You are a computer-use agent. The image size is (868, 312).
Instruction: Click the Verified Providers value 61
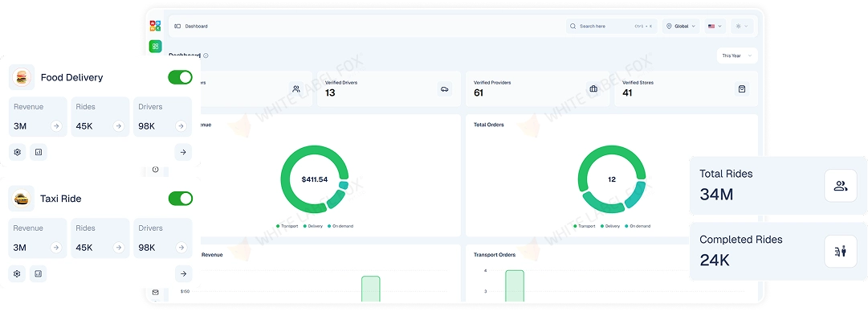tap(479, 92)
